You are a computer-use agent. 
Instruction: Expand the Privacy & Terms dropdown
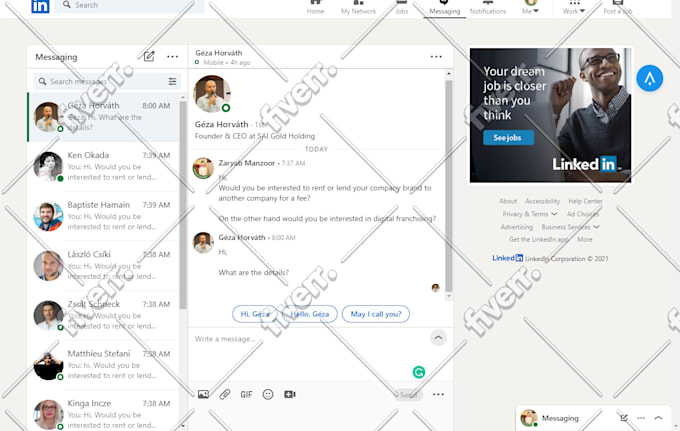pyautogui.click(x=530, y=214)
